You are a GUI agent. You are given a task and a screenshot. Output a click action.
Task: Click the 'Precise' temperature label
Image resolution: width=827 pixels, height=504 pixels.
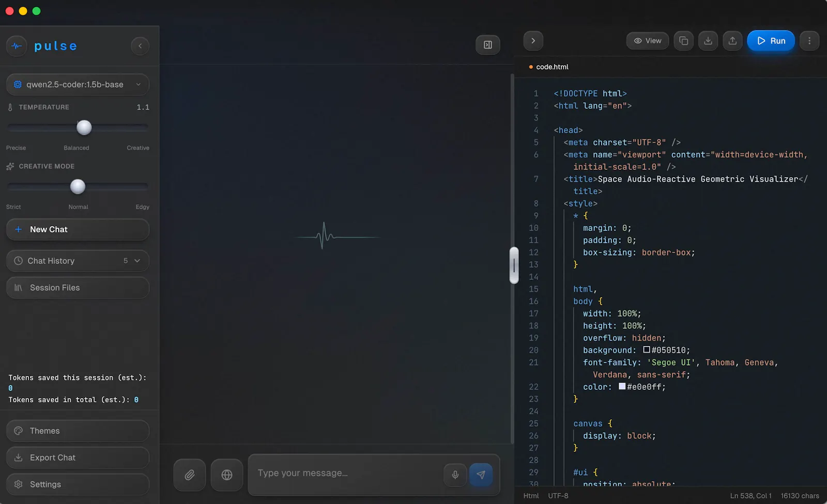point(16,148)
